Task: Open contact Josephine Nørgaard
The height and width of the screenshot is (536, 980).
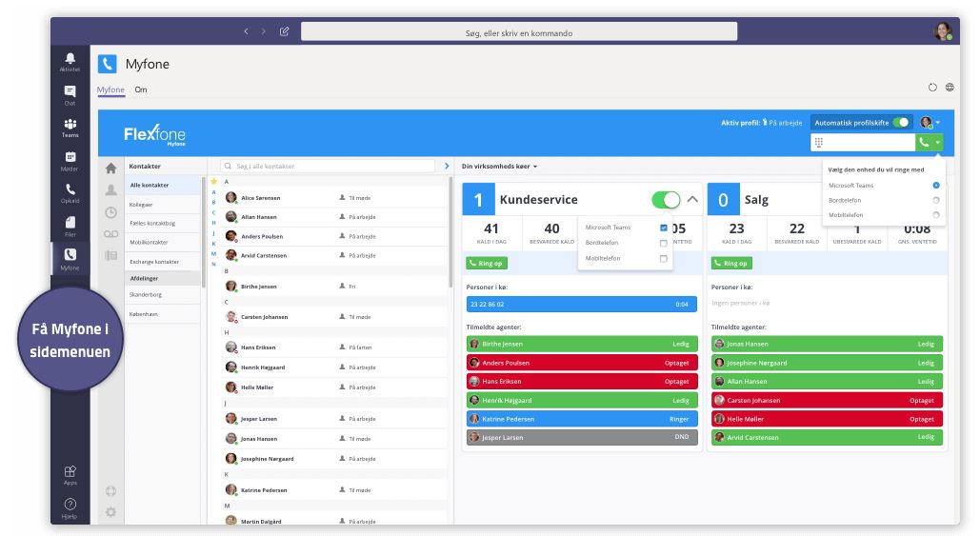Action: click(334, 459)
